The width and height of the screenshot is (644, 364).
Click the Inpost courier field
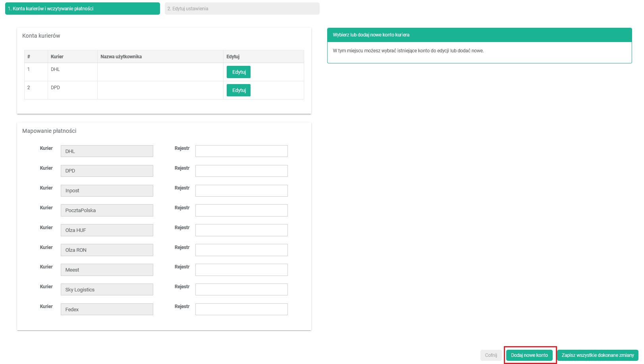tap(107, 191)
